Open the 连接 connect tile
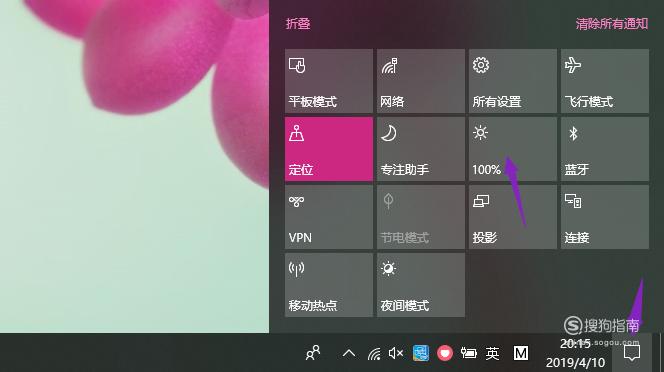664x372 pixels. point(605,217)
